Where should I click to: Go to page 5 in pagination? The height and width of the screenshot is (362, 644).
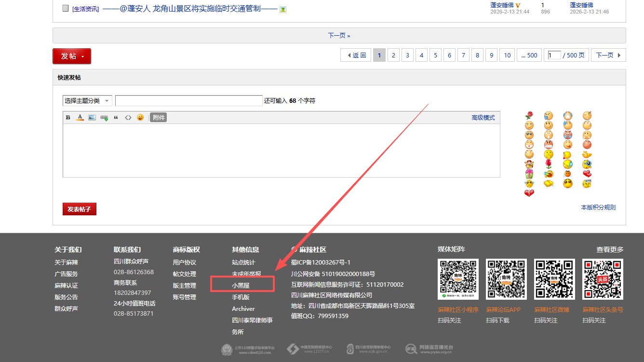[x=435, y=56]
